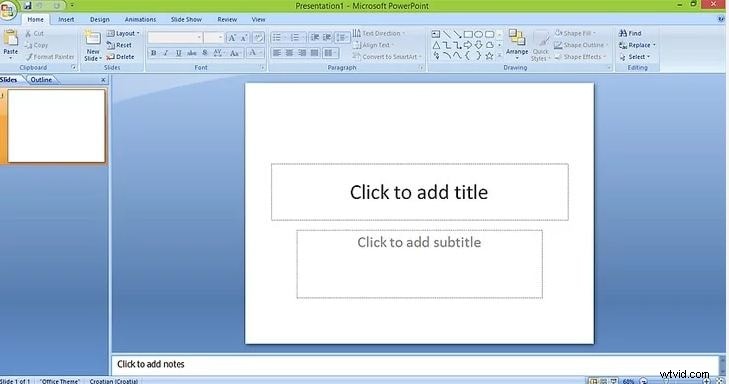
Task: Select the Isosceles Triangle shape
Action: (436, 45)
